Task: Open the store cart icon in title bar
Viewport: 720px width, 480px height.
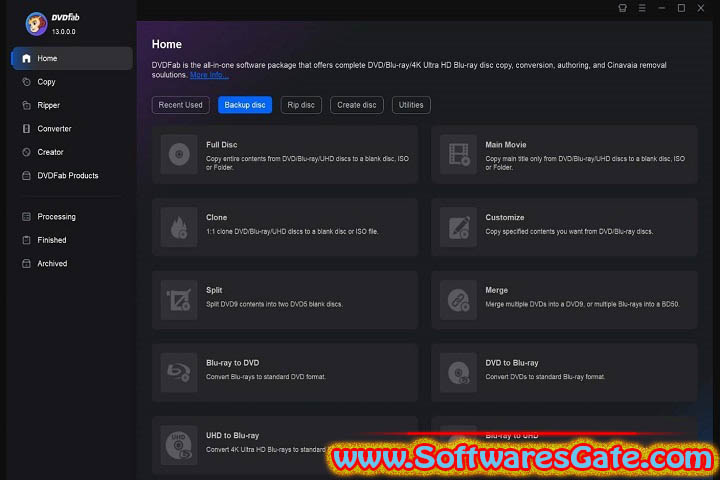Action: tap(622, 8)
